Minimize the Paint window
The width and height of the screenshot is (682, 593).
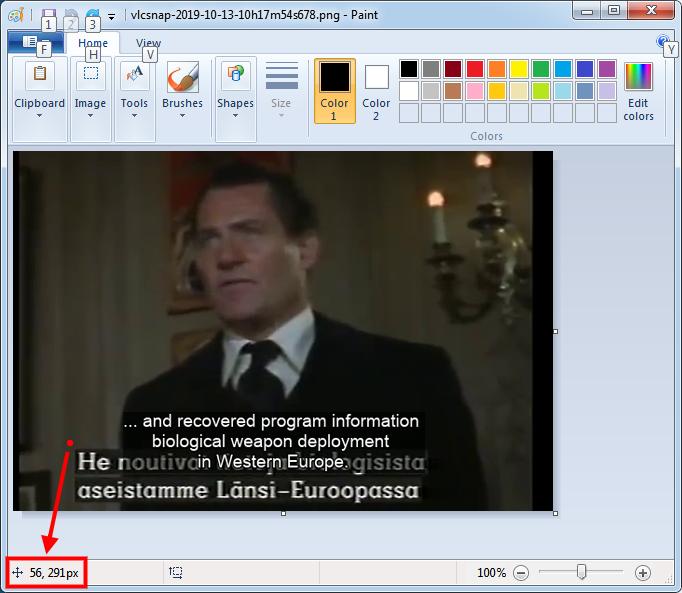(587, 10)
